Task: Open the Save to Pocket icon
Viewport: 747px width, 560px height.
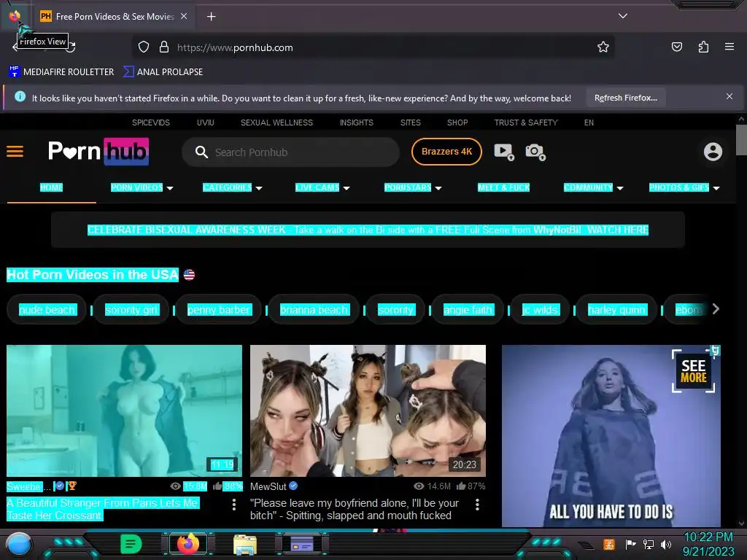Action: pyautogui.click(x=676, y=47)
